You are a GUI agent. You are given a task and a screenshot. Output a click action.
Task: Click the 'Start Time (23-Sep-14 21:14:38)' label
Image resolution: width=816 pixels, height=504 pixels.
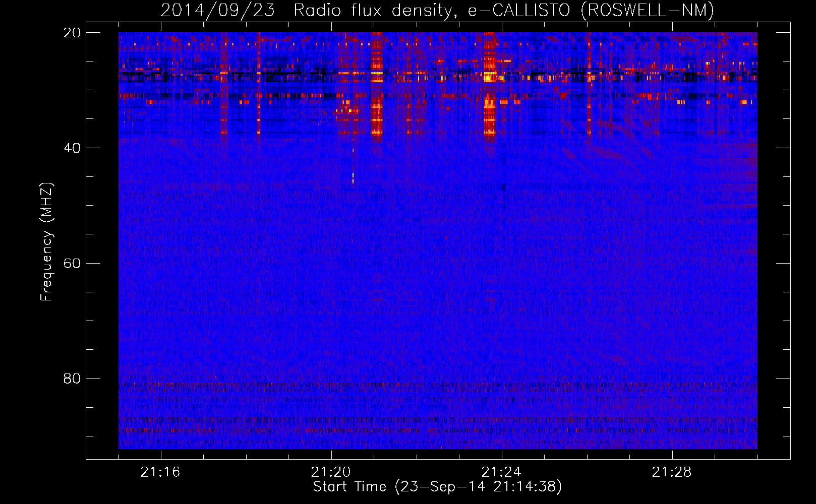click(437, 487)
